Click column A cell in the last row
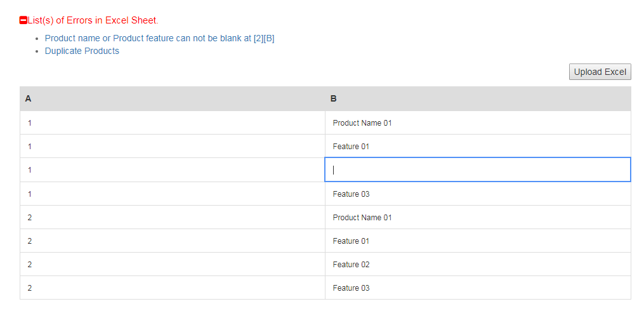This screenshot has height=318, width=644. (x=173, y=288)
